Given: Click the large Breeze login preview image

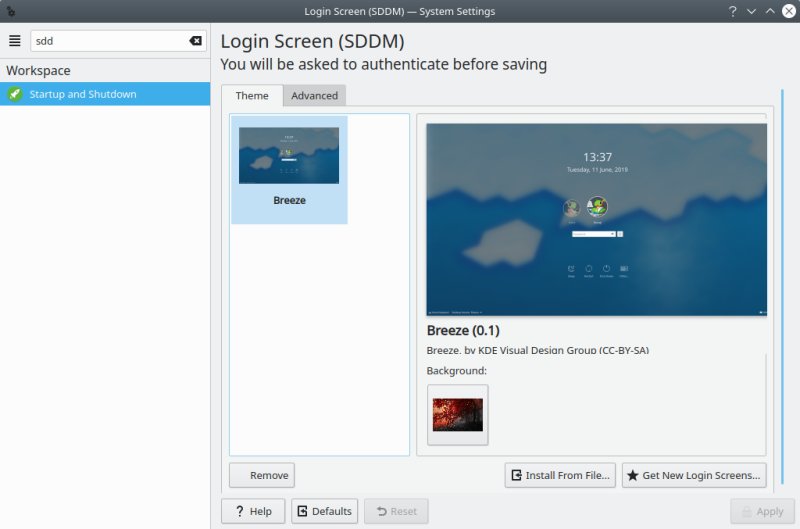Looking at the screenshot, I should click(596, 219).
